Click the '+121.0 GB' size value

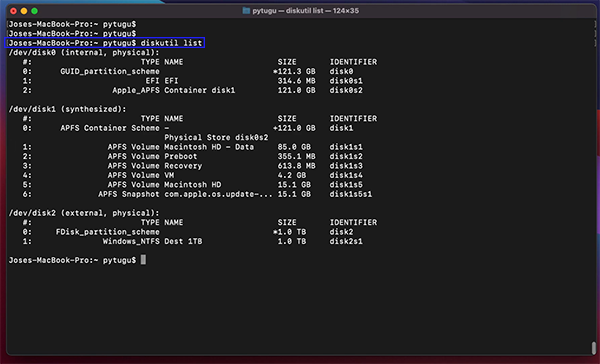[294, 128]
